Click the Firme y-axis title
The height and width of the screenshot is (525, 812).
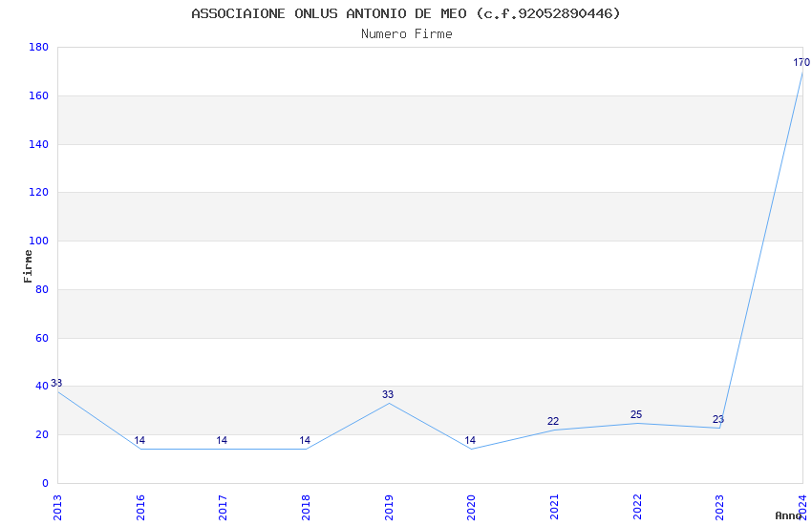(28, 266)
